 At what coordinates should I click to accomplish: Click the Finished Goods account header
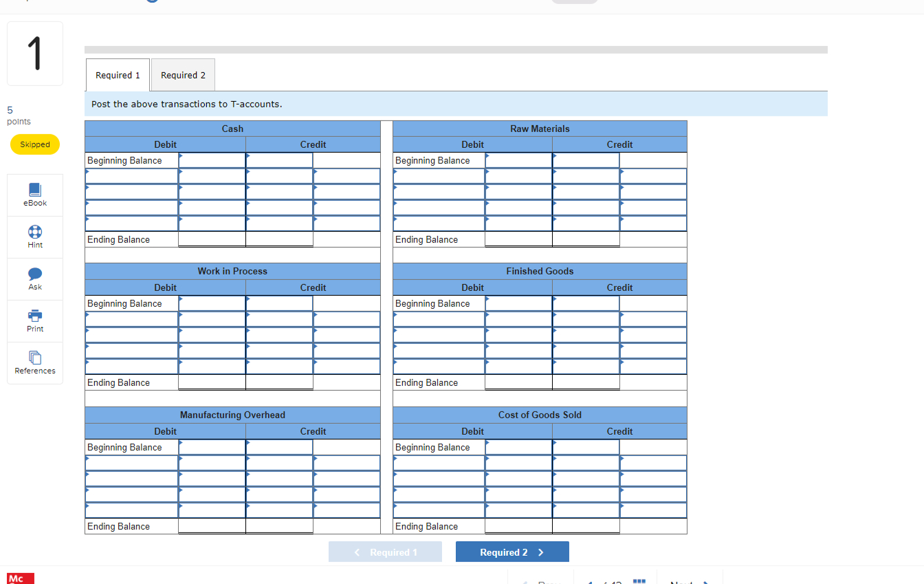(x=540, y=271)
